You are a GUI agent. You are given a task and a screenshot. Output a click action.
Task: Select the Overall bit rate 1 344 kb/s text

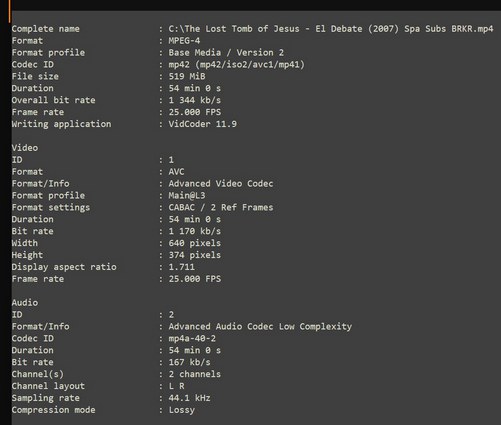[x=195, y=100]
